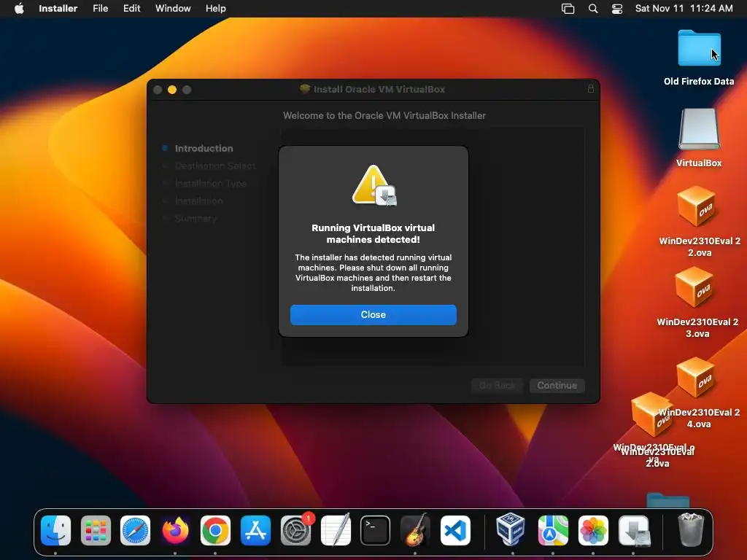Click the Stage Manager icon in menu bar

[x=568, y=9]
